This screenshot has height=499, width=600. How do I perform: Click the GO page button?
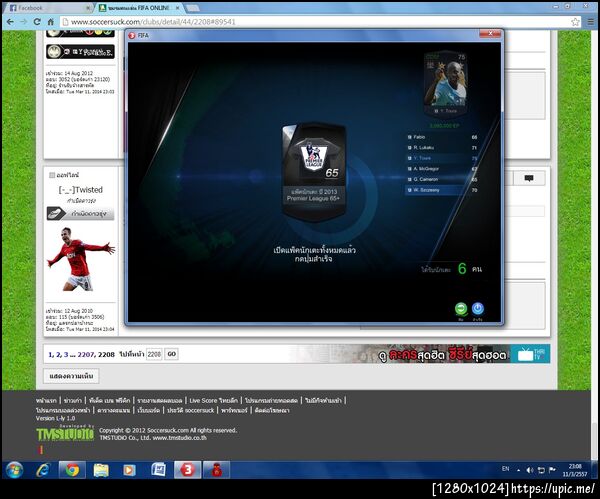pyautogui.click(x=172, y=354)
